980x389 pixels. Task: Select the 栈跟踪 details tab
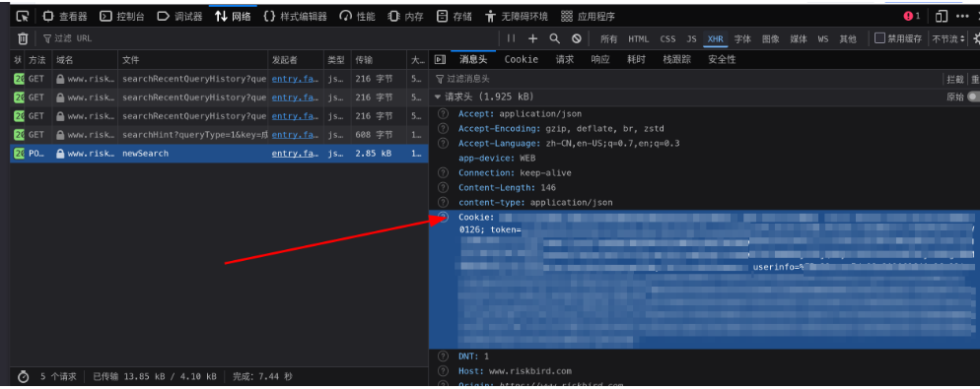(677, 59)
